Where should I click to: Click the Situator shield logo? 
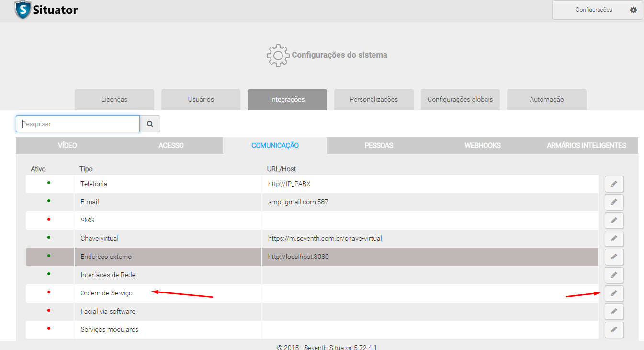pyautogui.click(x=23, y=10)
